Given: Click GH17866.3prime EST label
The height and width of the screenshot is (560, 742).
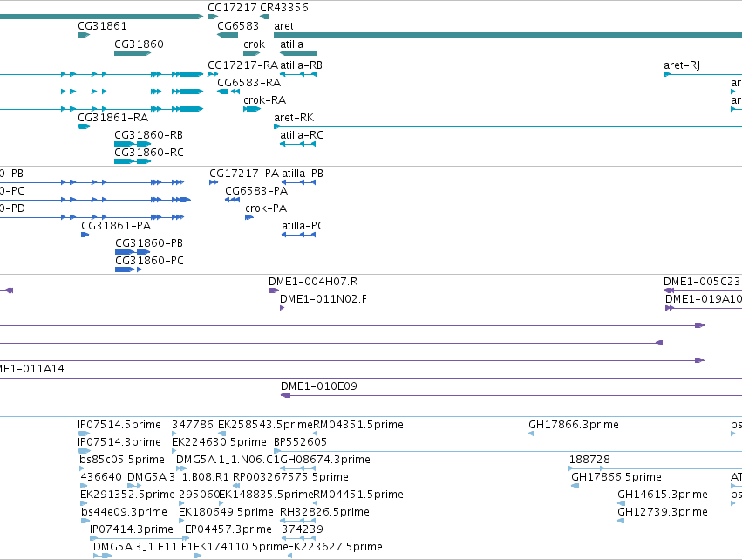Looking at the screenshot, I should click(574, 425).
